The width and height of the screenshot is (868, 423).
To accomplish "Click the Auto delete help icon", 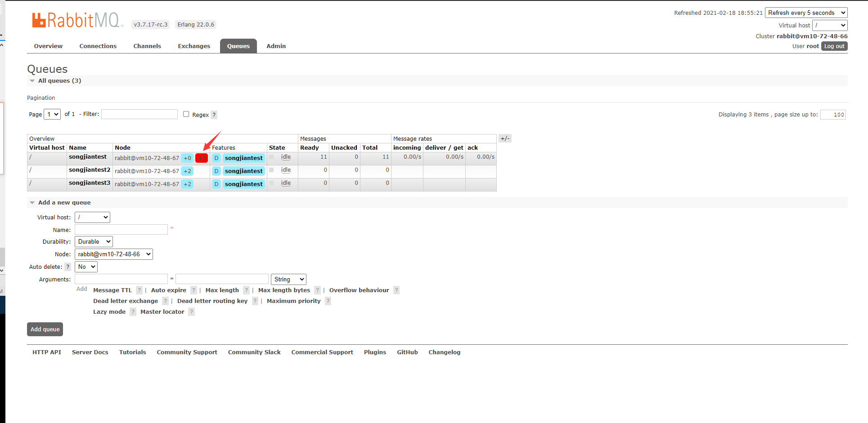I will [67, 267].
